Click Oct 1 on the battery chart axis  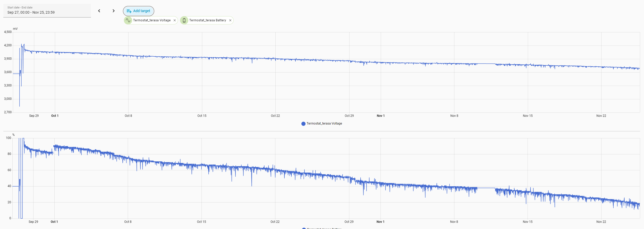tap(54, 222)
